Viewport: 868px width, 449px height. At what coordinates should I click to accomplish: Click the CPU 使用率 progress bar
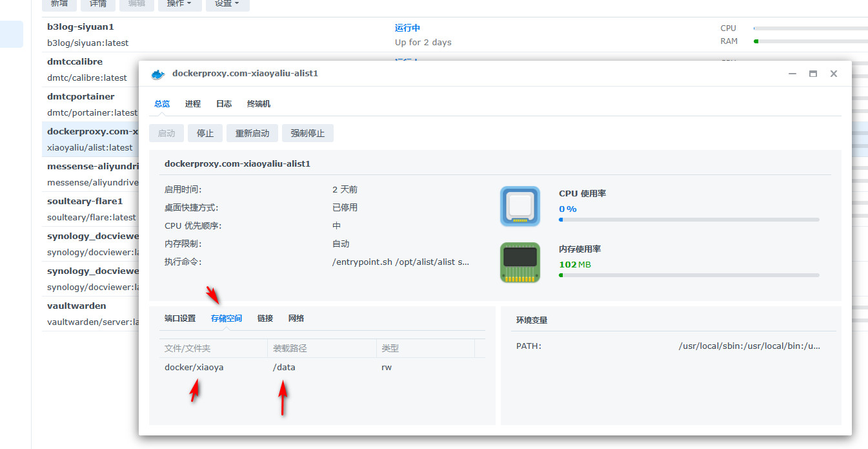pos(689,220)
